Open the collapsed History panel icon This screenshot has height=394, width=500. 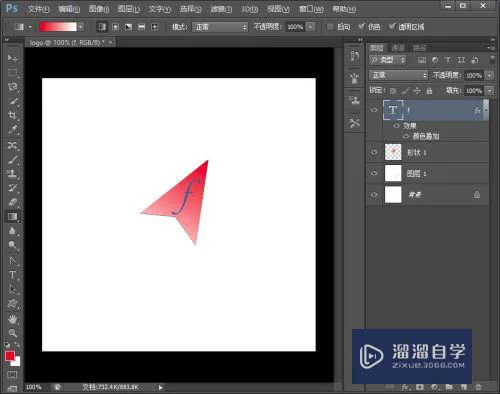point(355,56)
